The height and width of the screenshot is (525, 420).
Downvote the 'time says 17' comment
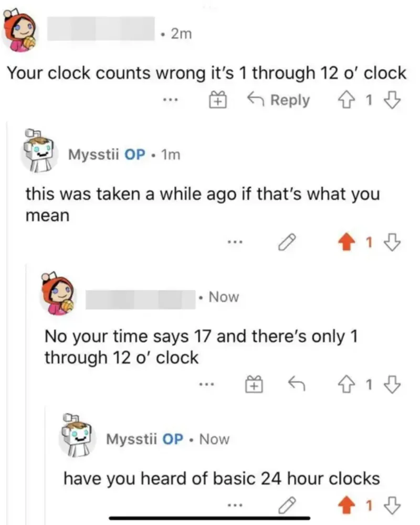(x=393, y=385)
